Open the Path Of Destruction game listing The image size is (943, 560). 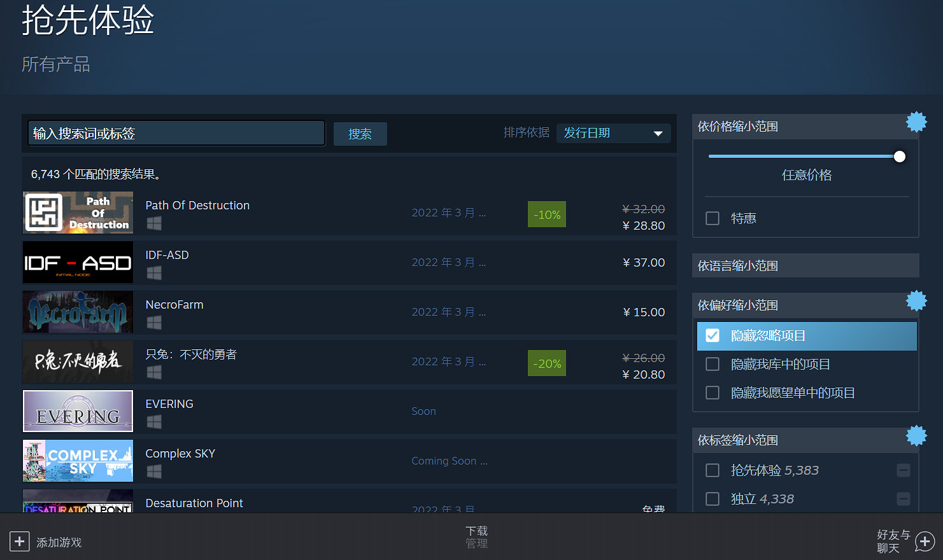[x=197, y=206]
